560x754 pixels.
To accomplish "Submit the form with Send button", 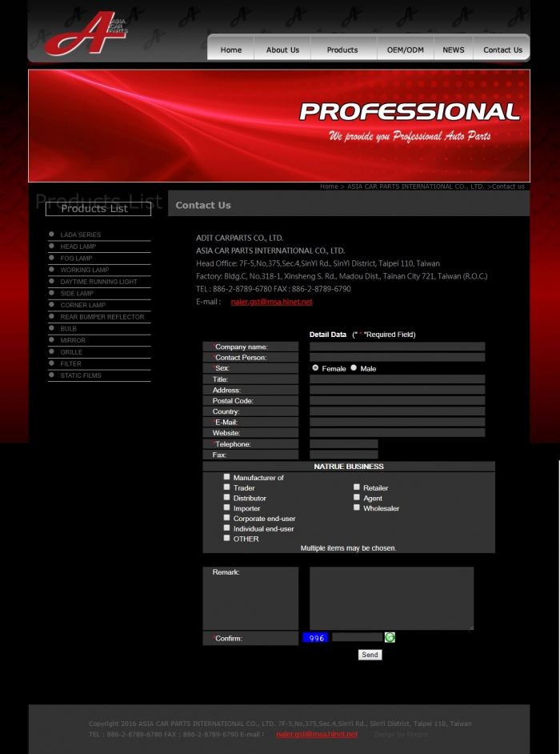I will point(370,655).
